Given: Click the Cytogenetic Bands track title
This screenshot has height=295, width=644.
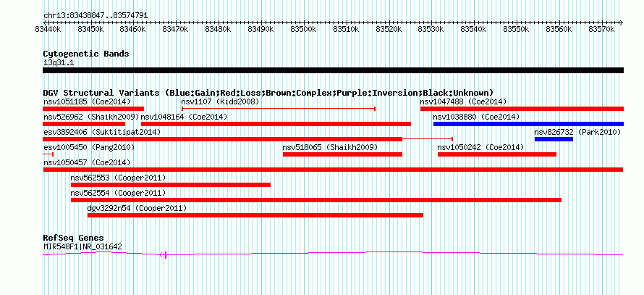Looking at the screenshot, I should 86,54.
